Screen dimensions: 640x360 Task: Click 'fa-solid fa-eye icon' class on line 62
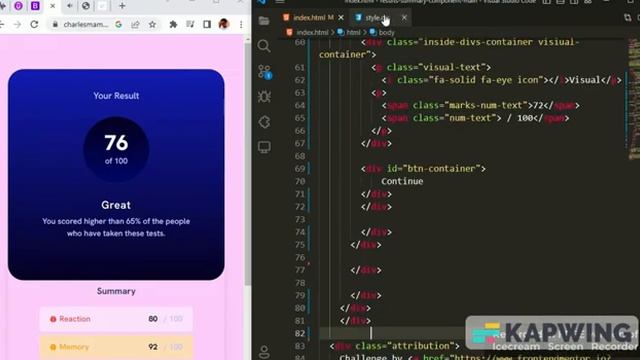[x=486, y=80]
